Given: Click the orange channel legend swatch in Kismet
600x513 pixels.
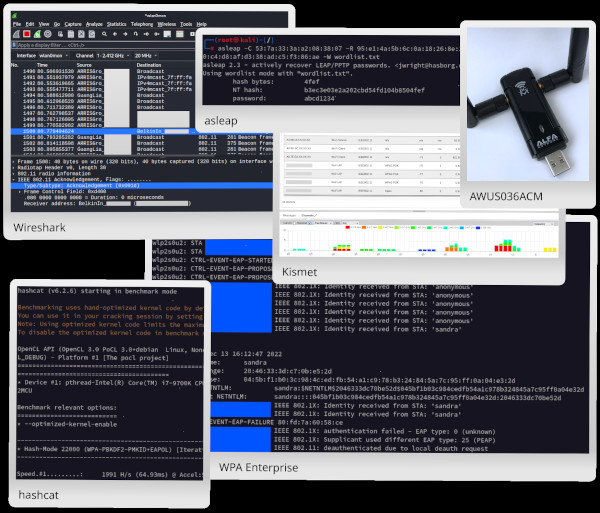Looking at the screenshot, I should click(x=364, y=227).
